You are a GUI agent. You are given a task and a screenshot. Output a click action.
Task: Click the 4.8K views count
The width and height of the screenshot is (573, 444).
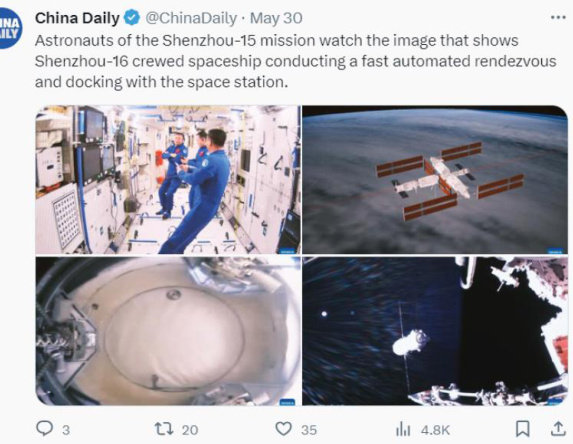tap(435, 430)
